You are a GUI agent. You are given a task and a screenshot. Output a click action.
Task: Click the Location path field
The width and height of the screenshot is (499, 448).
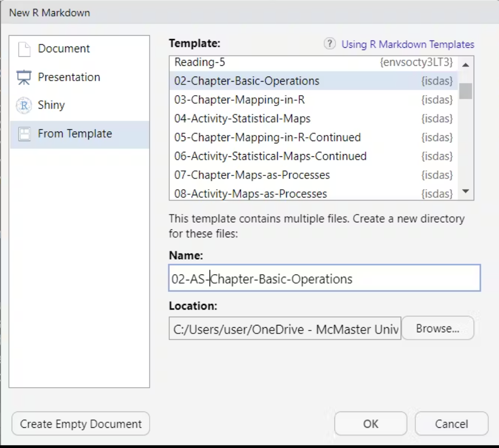point(284,329)
